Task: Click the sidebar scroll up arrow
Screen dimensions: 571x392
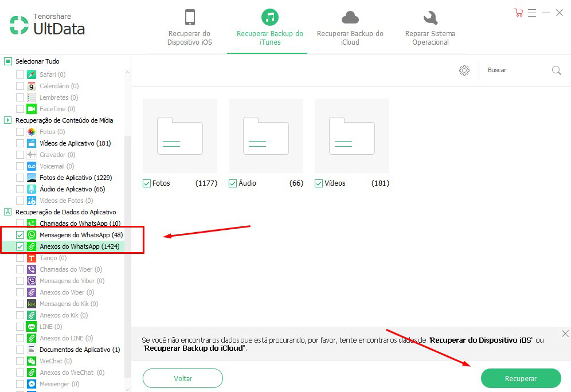Action: [x=127, y=72]
